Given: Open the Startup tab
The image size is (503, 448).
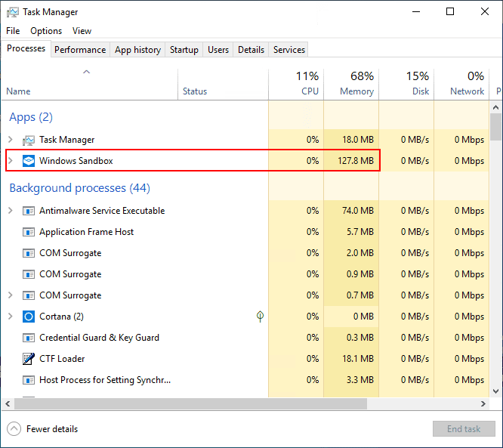Looking at the screenshot, I should pos(184,50).
